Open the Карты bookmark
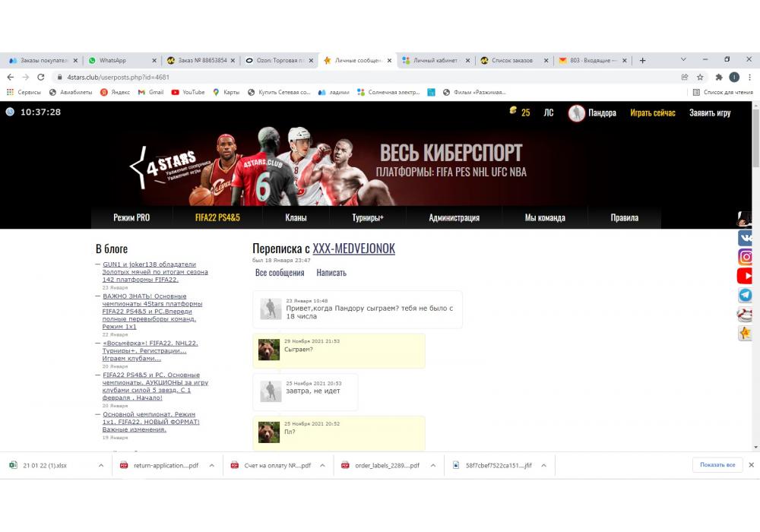The image size is (760, 532). pos(226,92)
